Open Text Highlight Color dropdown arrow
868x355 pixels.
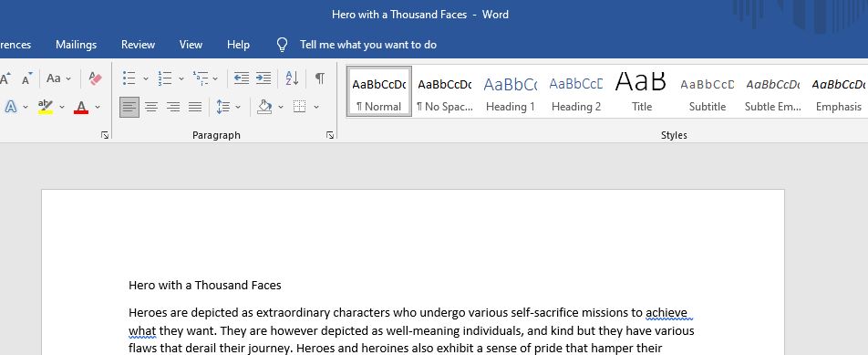pyautogui.click(x=62, y=107)
